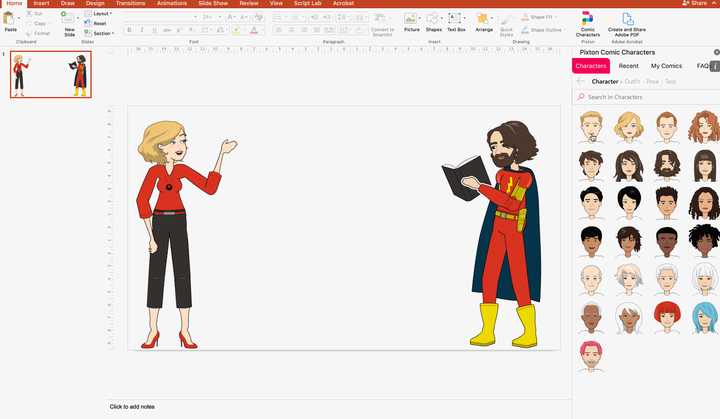Open the Transitions ribbon tab
Viewport: 720px width, 419px height.
[130, 3]
